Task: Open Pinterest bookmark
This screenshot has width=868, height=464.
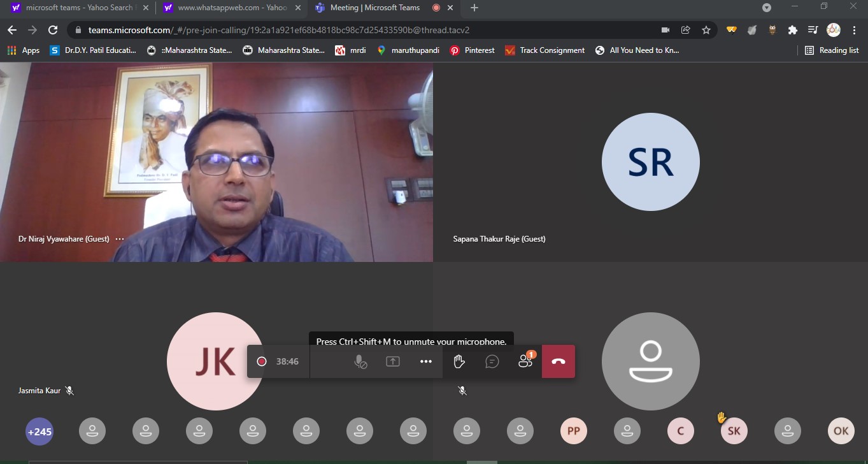Action: [x=472, y=50]
